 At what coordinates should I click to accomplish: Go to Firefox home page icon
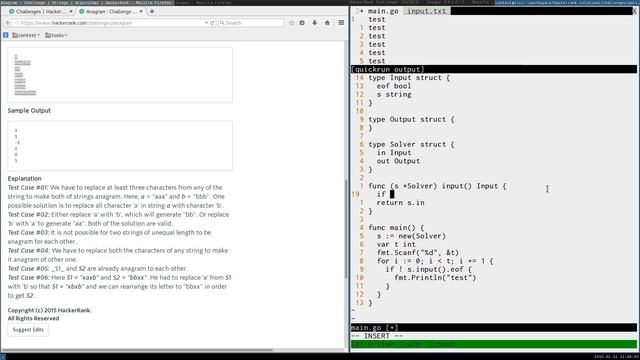[327, 23]
